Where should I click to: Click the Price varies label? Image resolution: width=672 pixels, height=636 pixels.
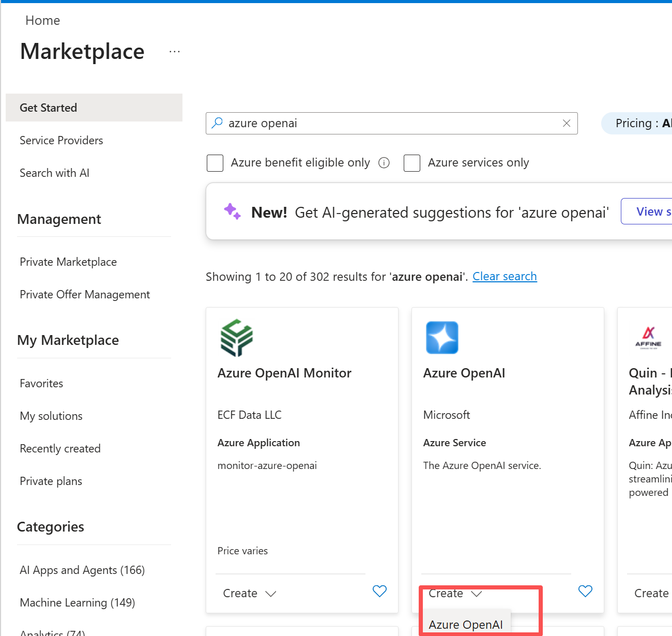(x=242, y=551)
